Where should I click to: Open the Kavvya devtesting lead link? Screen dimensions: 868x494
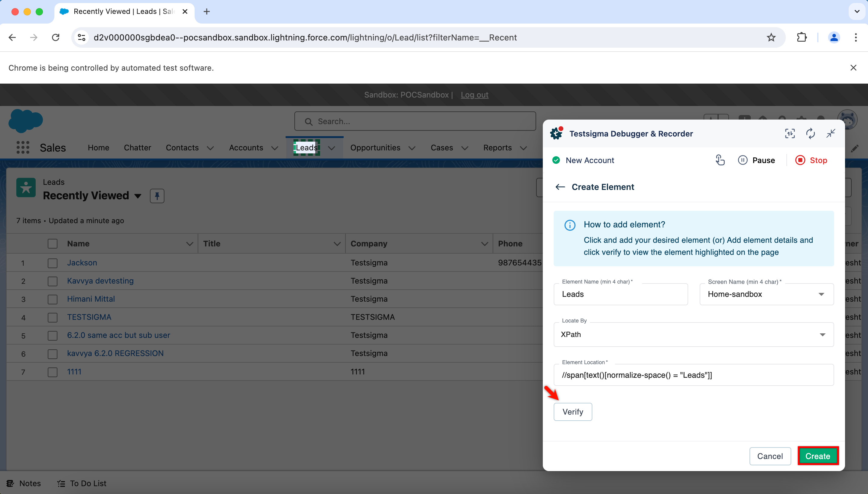100,281
